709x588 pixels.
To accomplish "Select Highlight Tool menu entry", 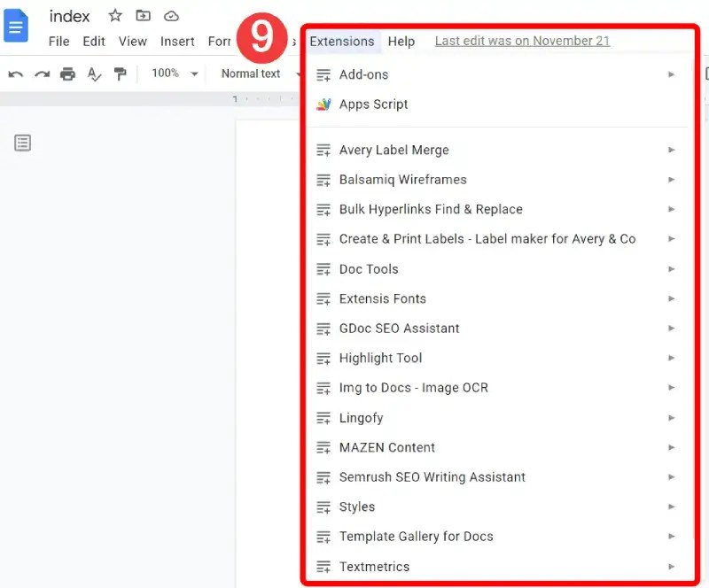I will tap(497, 359).
